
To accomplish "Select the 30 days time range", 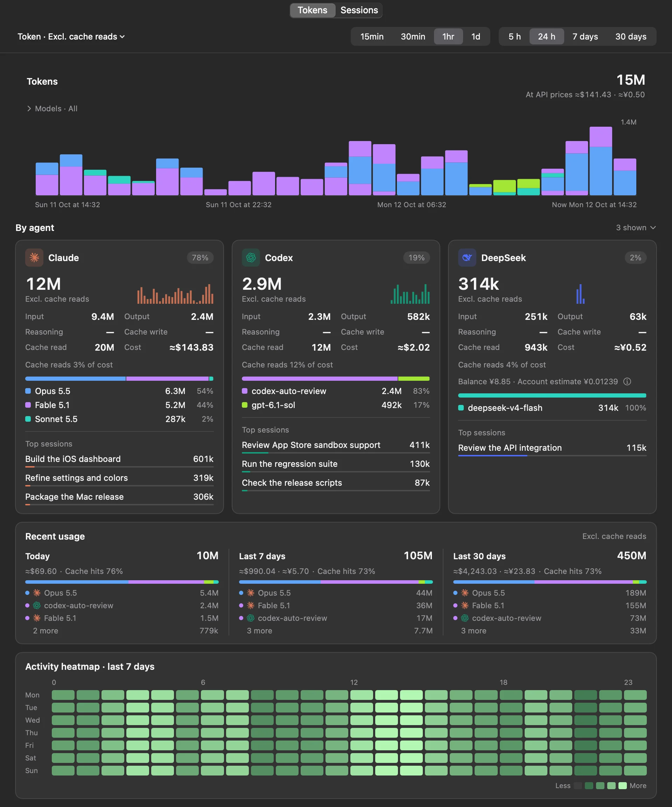I will click(630, 36).
